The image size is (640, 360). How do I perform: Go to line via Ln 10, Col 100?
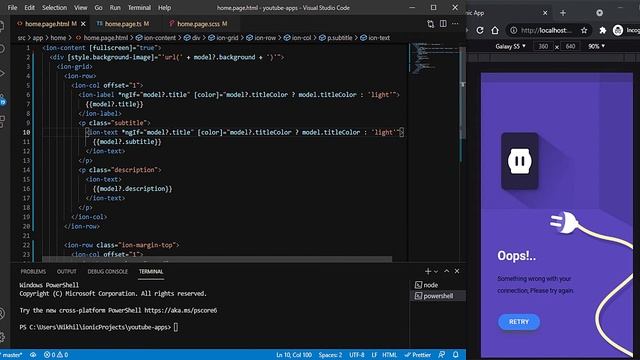294,355
